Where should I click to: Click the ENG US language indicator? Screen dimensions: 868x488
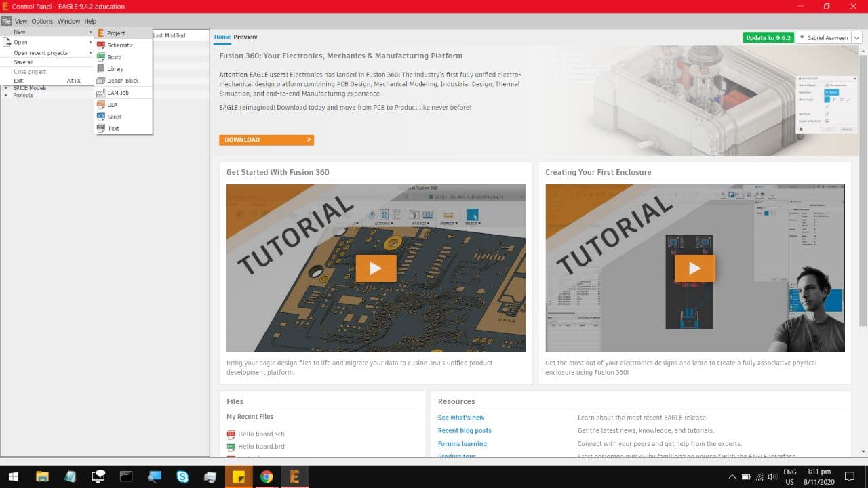(790, 476)
